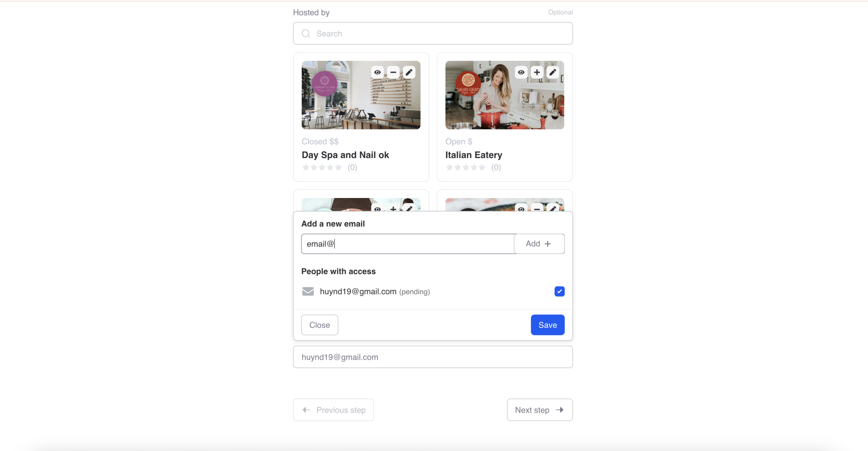The width and height of the screenshot is (868, 451).
Task: Click minus icon on Day Spa card
Action: point(393,72)
